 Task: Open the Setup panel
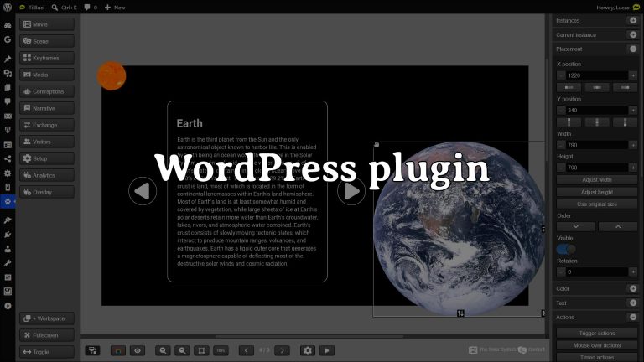(46, 158)
